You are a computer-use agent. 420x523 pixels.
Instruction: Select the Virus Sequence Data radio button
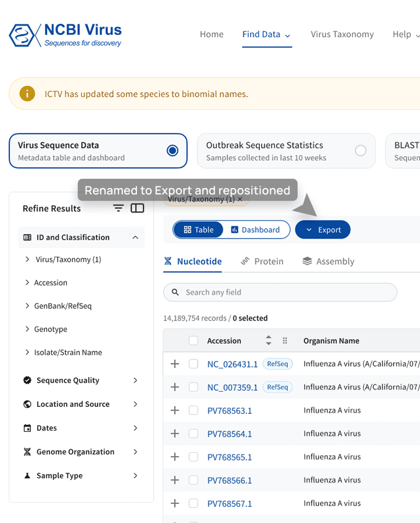point(172,150)
